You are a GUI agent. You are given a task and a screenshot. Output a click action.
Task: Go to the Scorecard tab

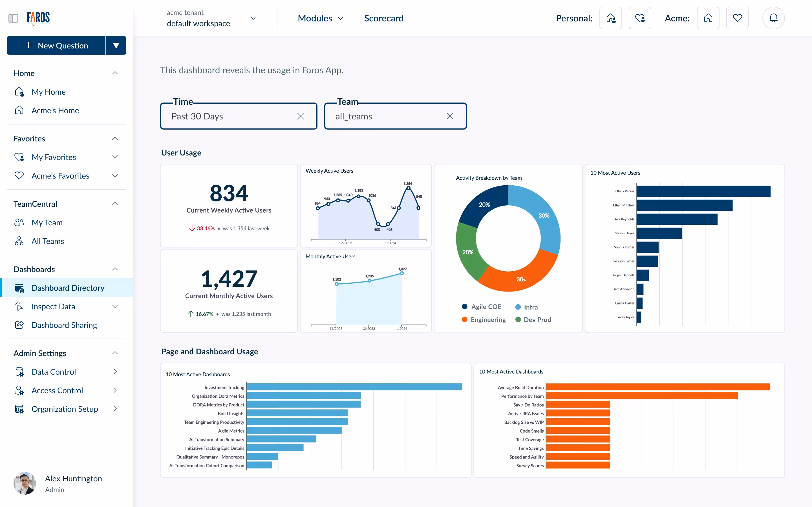[383, 18]
